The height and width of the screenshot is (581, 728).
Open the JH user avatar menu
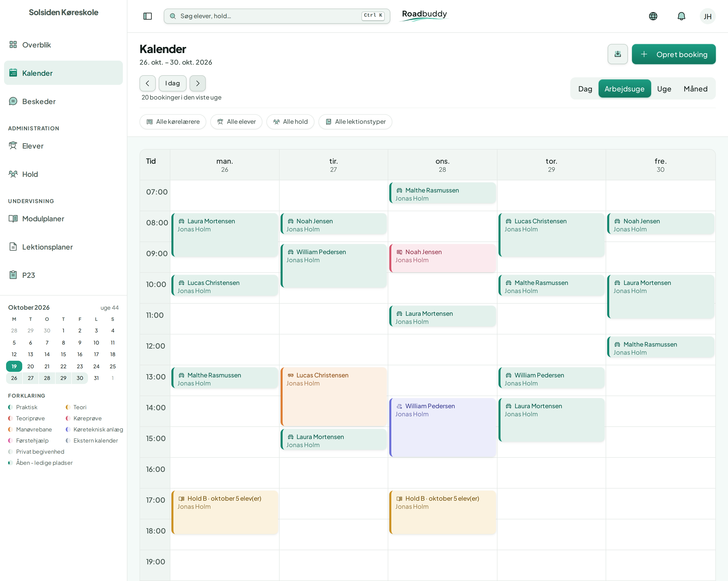(x=708, y=16)
